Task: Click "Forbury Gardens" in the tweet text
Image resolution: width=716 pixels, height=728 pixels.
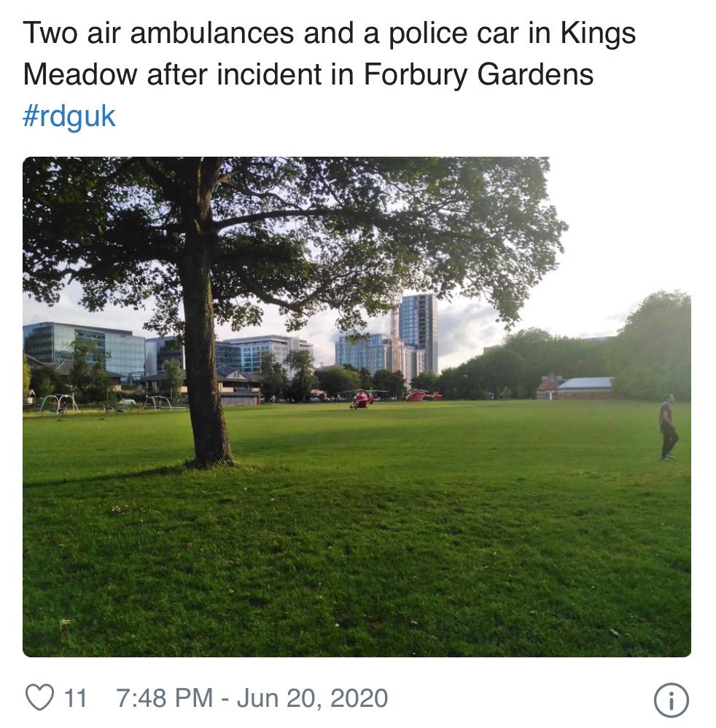Action: click(478, 74)
